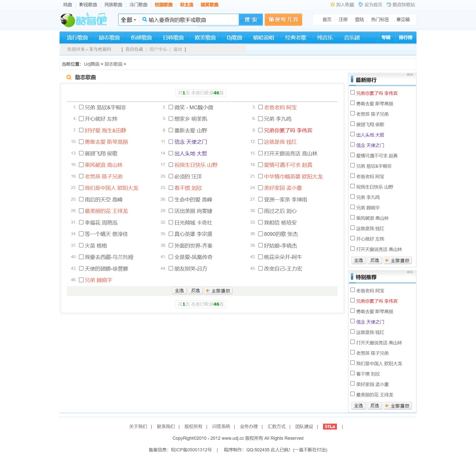Click 全部播放 below the main song list

[x=218, y=291]
